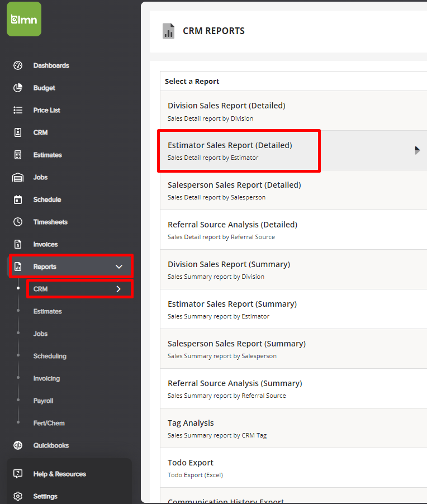The image size is (427, 504).
Task: Click the Reports chart document icon
Action: coord(18,267)
